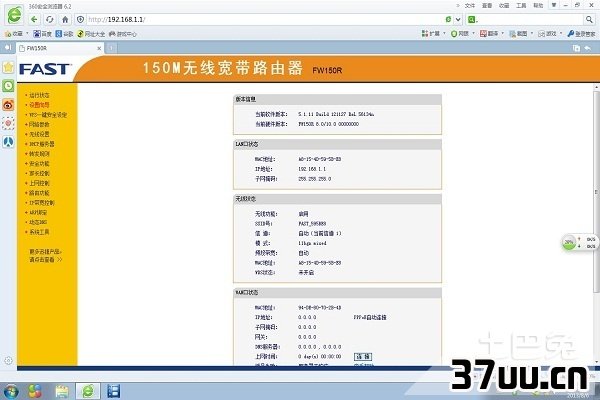600x400 pixels.
Task: Open 设置向导 in the router menu
Action: point(39,105)
